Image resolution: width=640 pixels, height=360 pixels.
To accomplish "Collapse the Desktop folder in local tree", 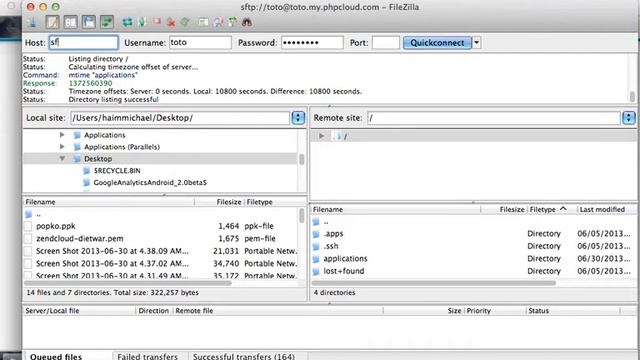I will (x=62, y=158).
